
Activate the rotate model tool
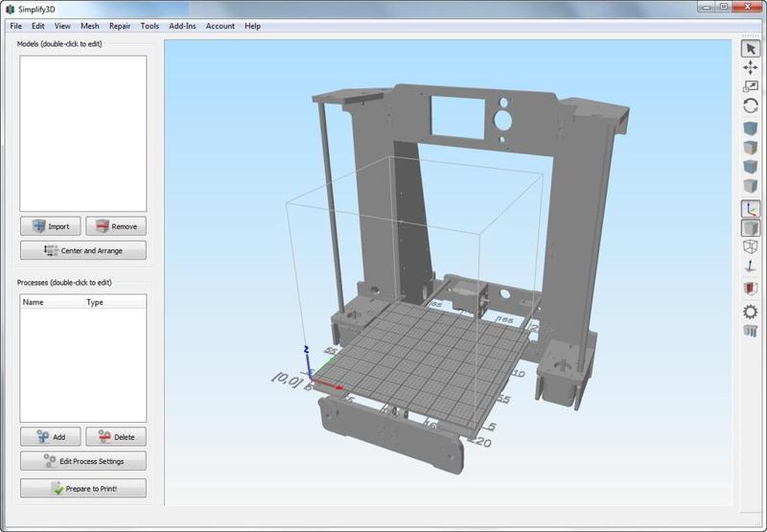(x=751, y=106)
